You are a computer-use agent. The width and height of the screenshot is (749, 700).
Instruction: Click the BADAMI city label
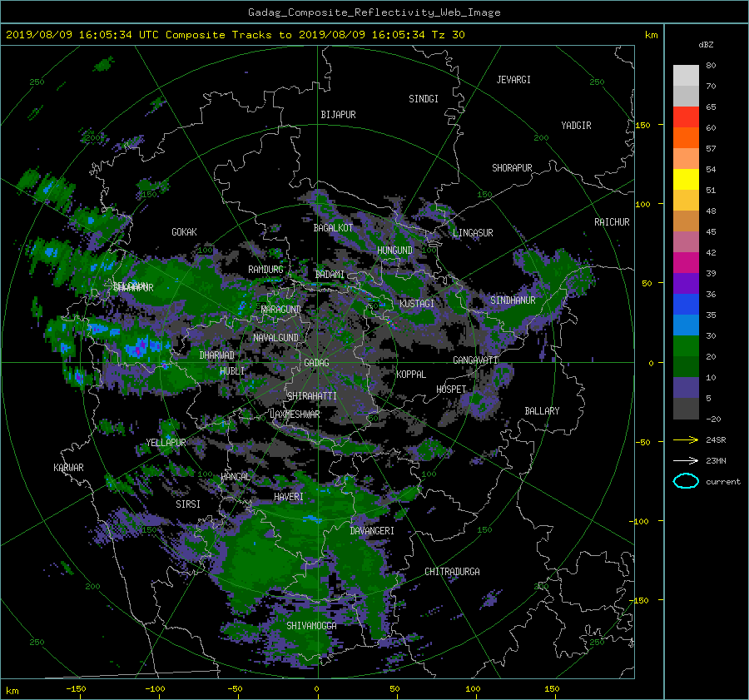(330, 275)
